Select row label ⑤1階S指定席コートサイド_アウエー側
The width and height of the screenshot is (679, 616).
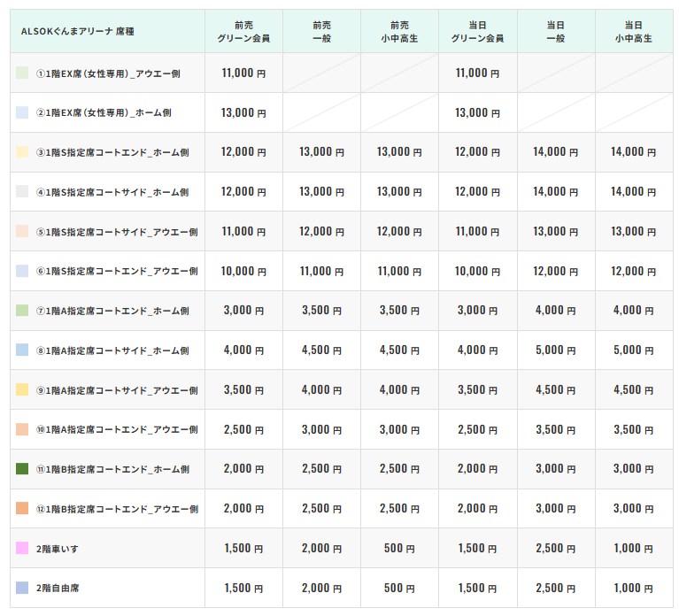117,232
